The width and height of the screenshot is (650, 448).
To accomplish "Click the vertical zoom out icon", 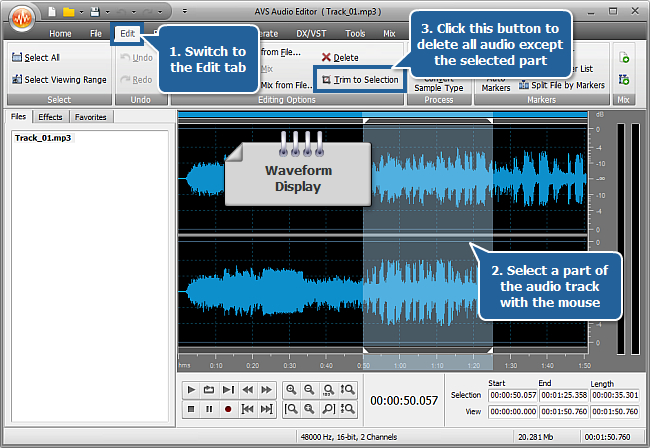I will (x=347, y=409).
